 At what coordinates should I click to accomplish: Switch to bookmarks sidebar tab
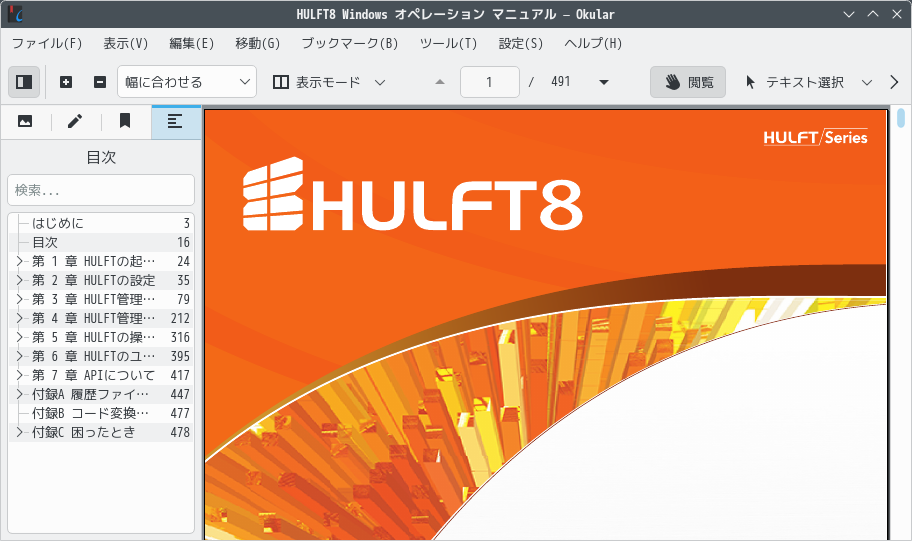125,122
